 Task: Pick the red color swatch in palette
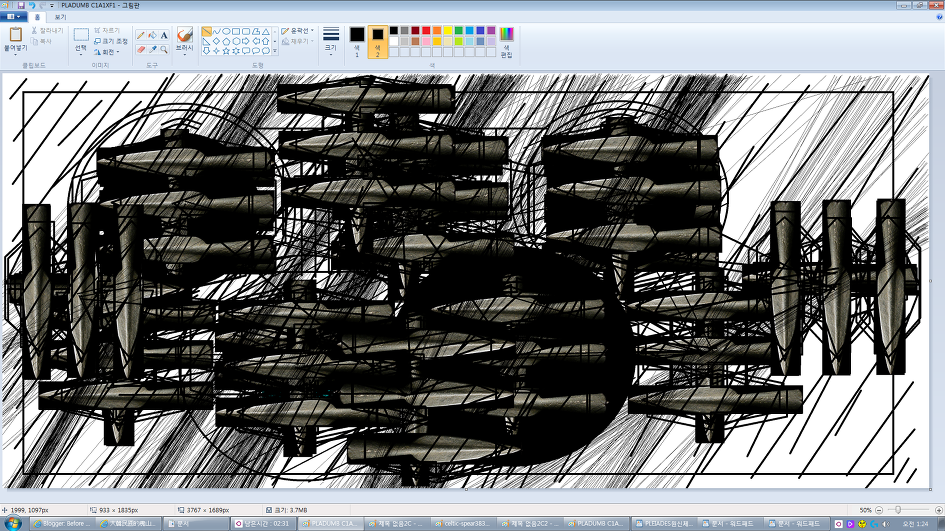tap(426, 30)
